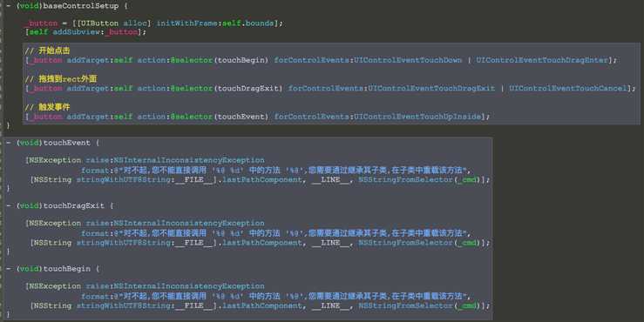Viewport: 644px width, 322px height.
Task: Click NSStringFromSelector in touchDragExit method
Action: (x=405, y=243)
